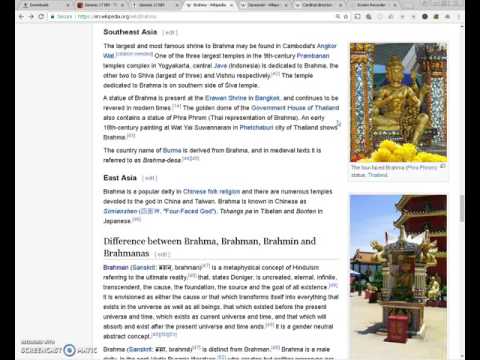The height and width of the screenshot is (360, 480).
Task: Reload the Wikipedia page
Action: (41, 16)
